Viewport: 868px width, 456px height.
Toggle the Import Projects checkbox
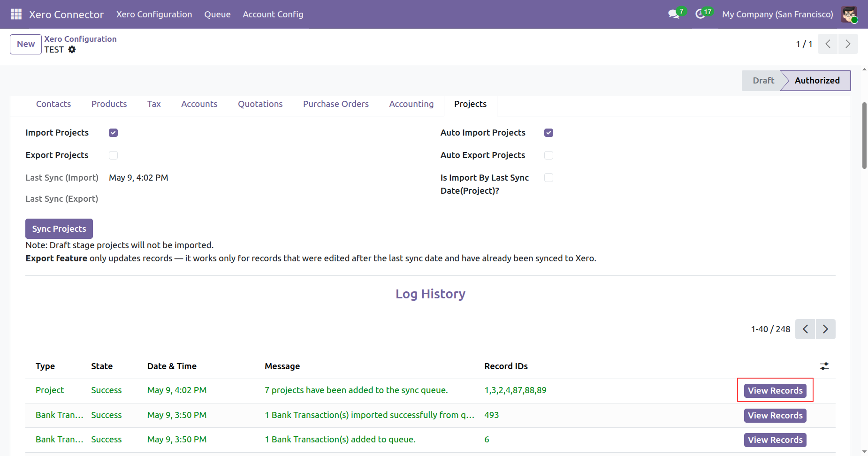coord(113,133)
